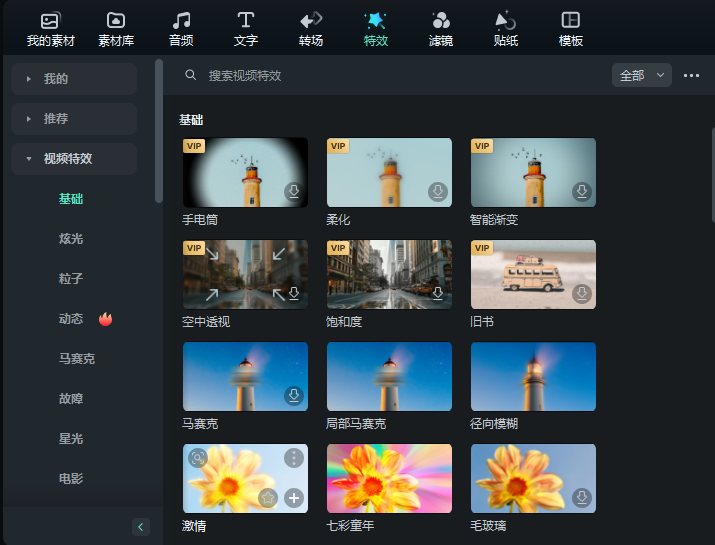Download the 柔化 effect

click(438, 191)
